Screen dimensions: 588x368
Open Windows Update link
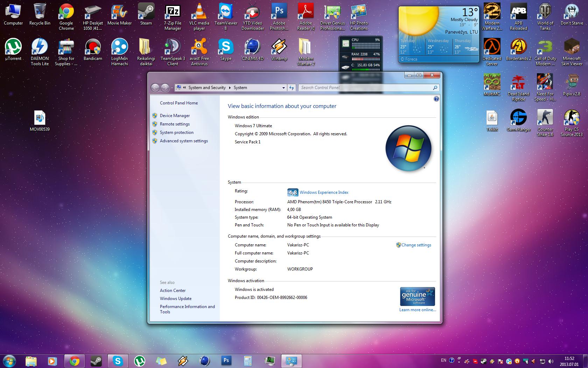tap(176, 299)
